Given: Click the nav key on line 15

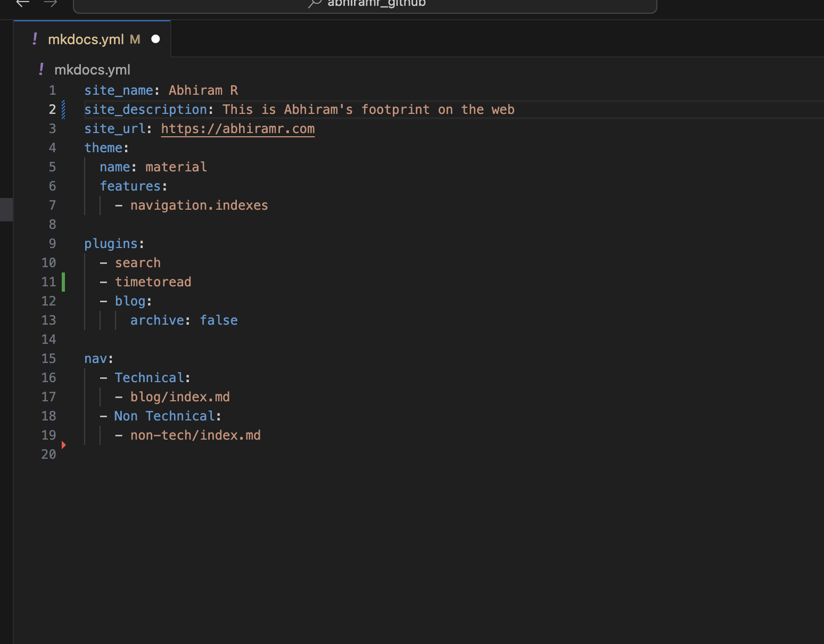Looking at the screenshot, I should (x=95, y=359).
